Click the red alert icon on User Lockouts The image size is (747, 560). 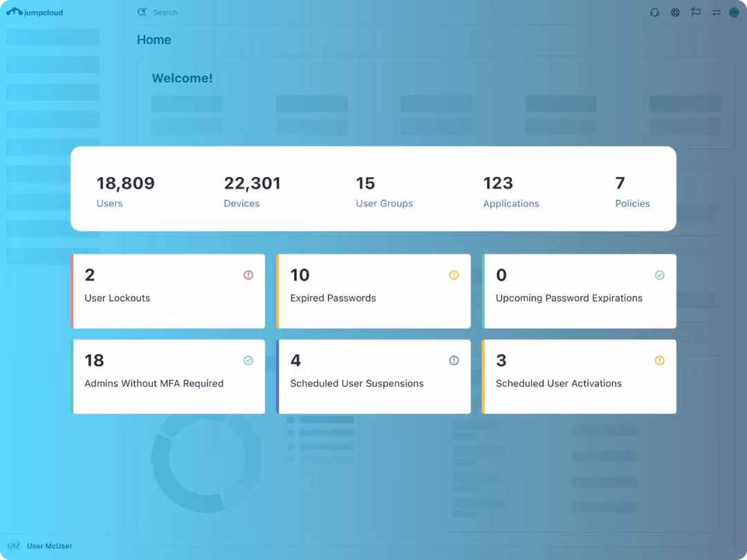point(248,274)
